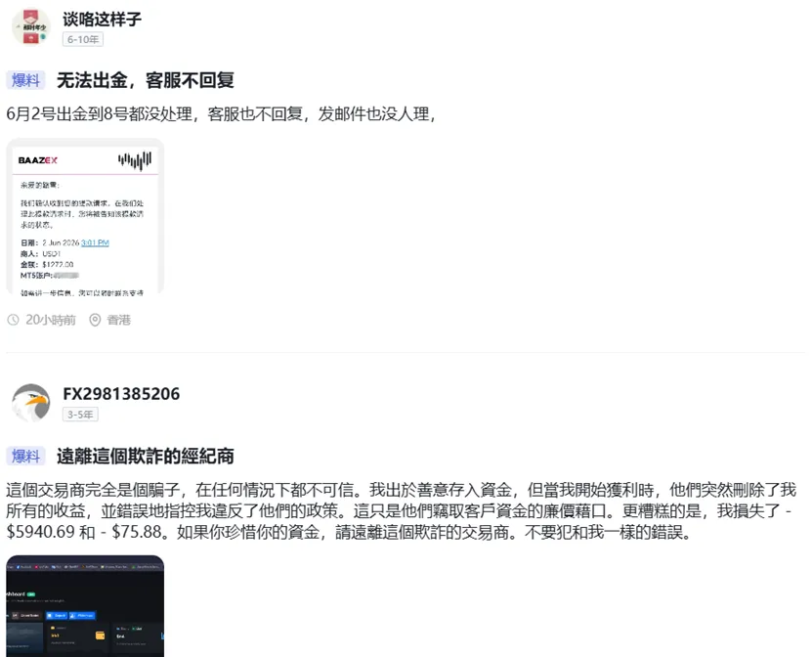
Task: Open the BAAZEX withdrawal email thumbnail
Action: tap(85, 217)
